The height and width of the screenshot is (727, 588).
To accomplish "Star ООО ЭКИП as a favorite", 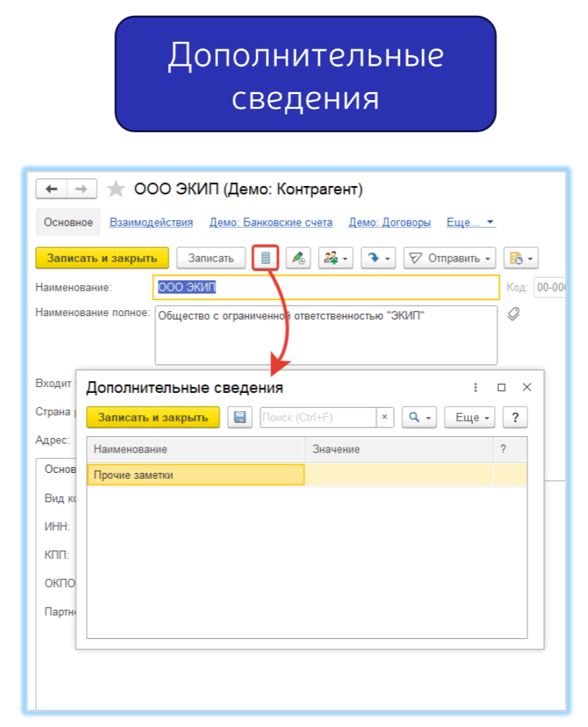I will click(116, 190).
